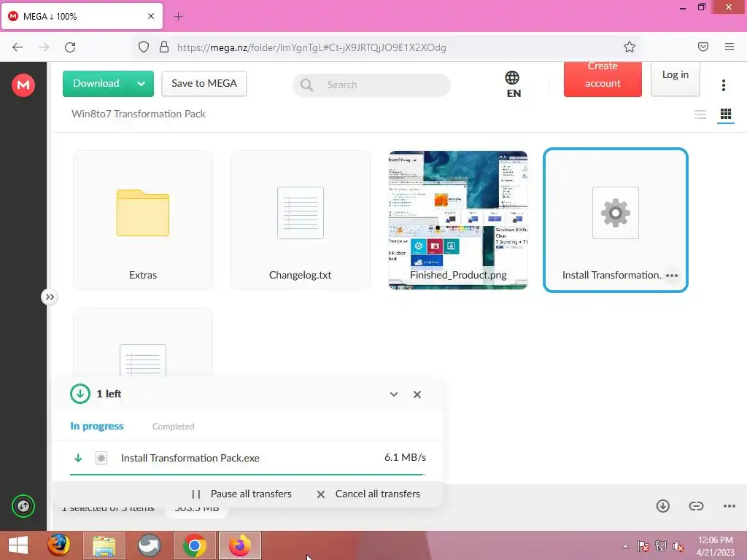Switch to grid thumbnail view
This screenshot has height=560, width=747.
tap(726, 114)
